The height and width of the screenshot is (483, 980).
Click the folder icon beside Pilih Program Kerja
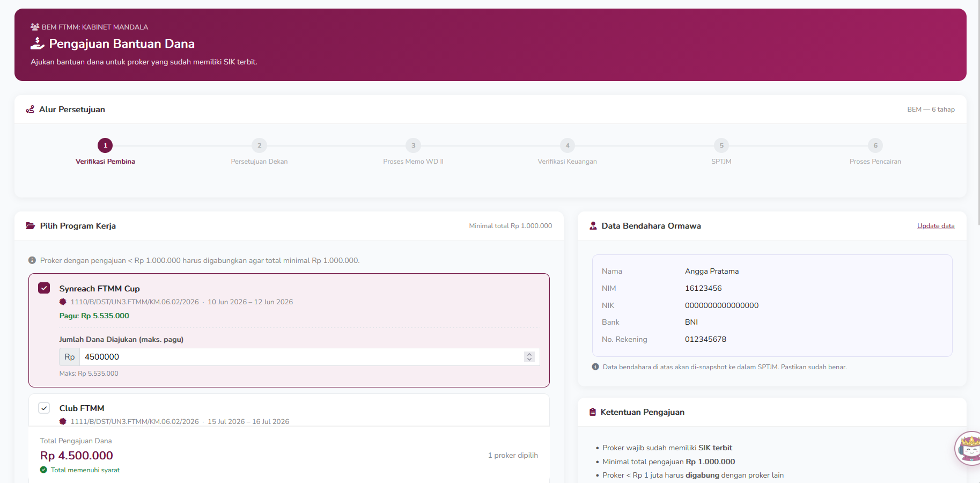pyautogui.click(x=31, y=226)
